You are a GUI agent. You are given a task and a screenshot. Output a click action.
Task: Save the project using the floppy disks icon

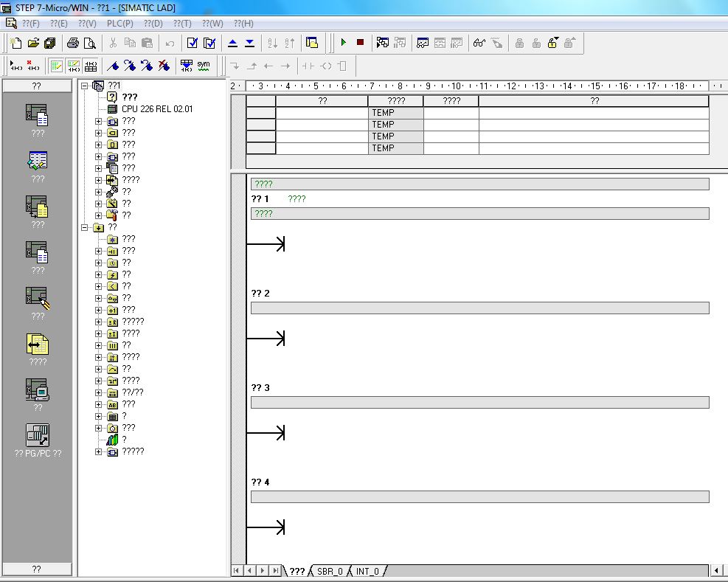pyautogui.click(x=49, y=44)
